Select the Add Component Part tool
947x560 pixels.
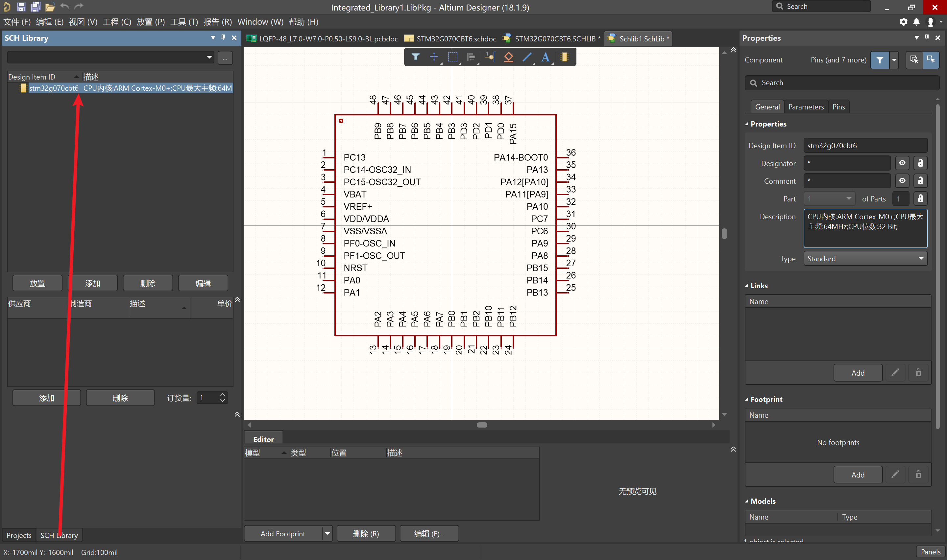[x=564, y=57]
